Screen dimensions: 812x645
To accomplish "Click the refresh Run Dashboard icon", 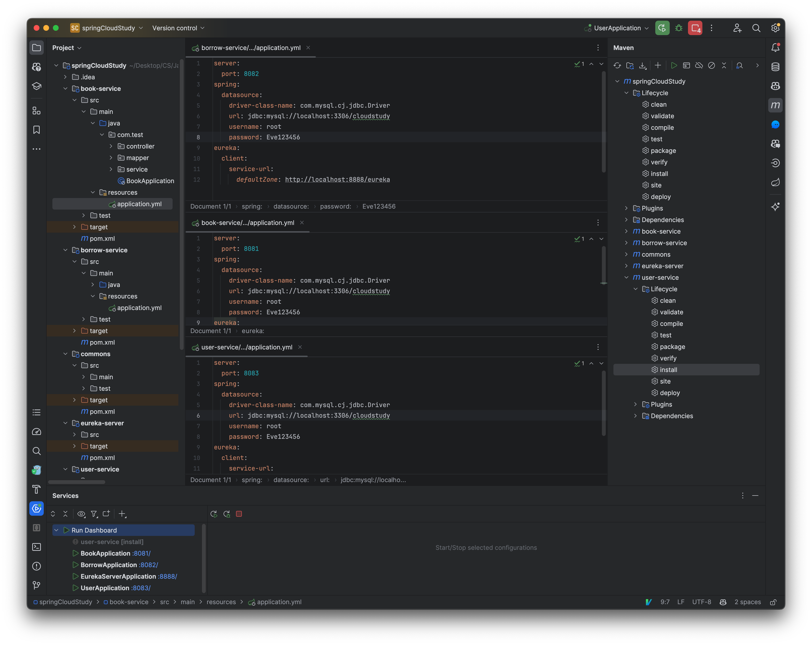I will tap(213, 514).
